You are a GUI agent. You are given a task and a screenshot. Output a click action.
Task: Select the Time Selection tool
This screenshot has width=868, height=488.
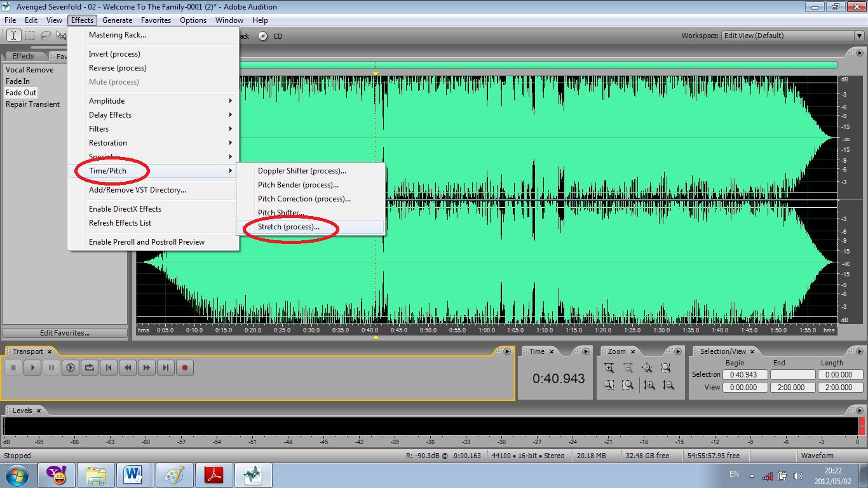[13, 36]
